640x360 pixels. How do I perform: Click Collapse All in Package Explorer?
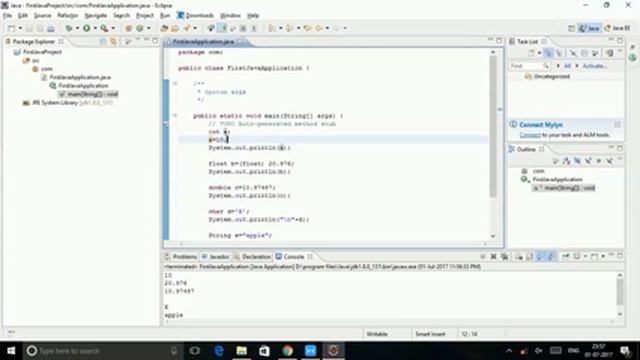coord(103,41)
